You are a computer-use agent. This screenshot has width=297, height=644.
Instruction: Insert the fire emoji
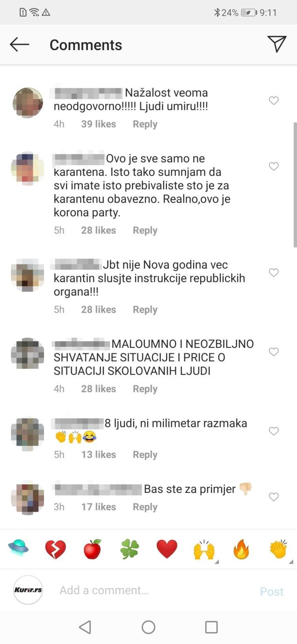tap(241, 549)
